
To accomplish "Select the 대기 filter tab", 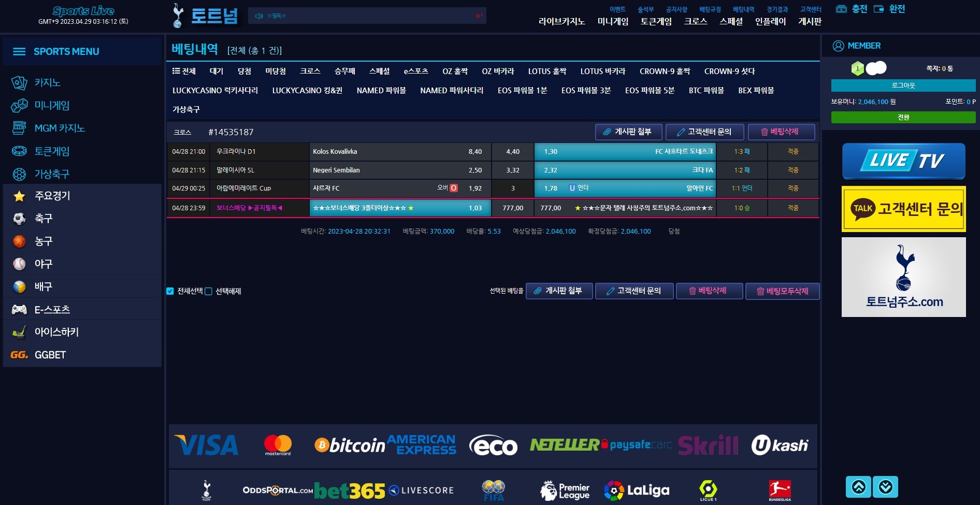I will [x=217, y=71].
